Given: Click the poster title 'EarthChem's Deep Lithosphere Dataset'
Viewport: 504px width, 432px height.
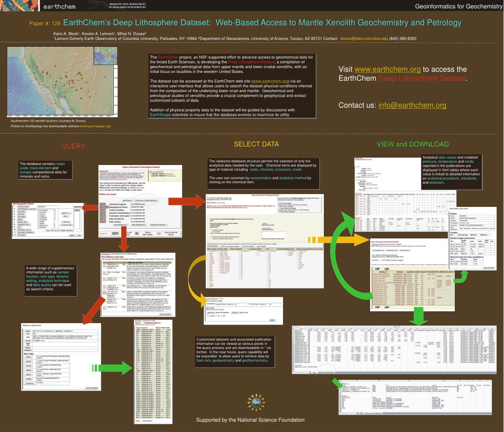Looking at the screenshot, I should pos(137,23).
